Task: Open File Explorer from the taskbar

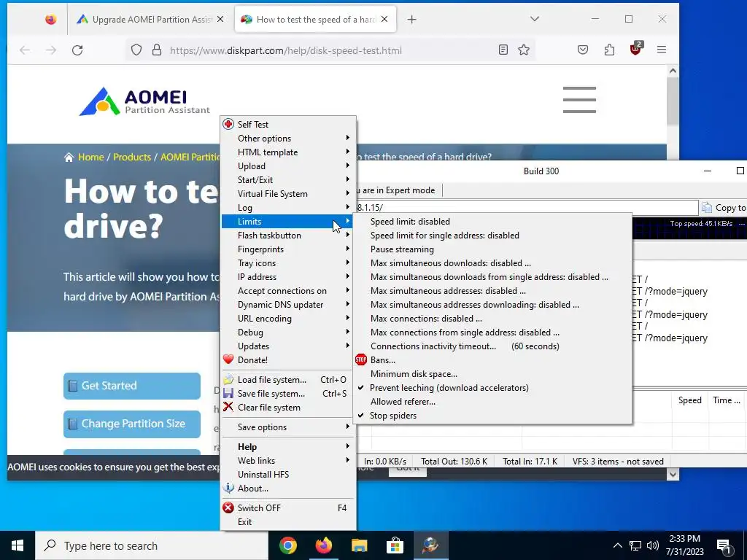Action: coord(359,545)
